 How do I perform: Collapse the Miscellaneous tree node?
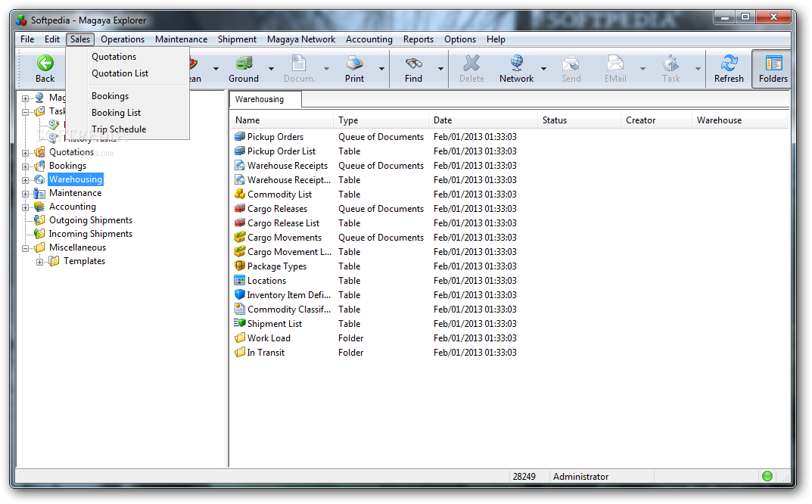click(26, 248)
